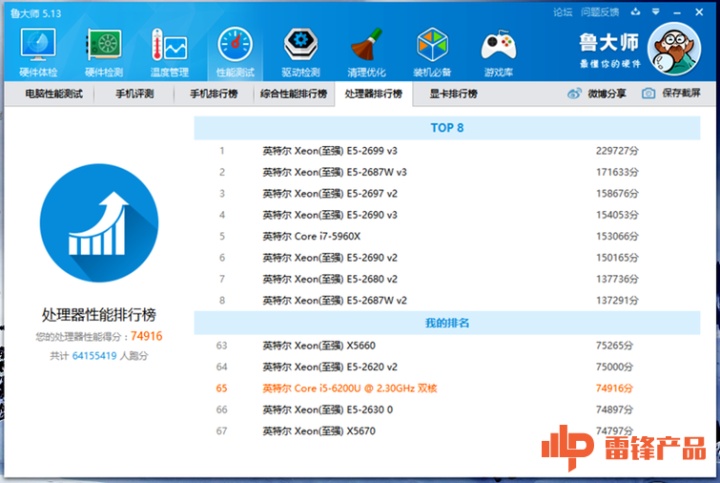Image resolution: width=720 pixels, height=483 pixels.
Task: Click the 鲁大师 mascot avatar
Action: click(x=674, y=49)
